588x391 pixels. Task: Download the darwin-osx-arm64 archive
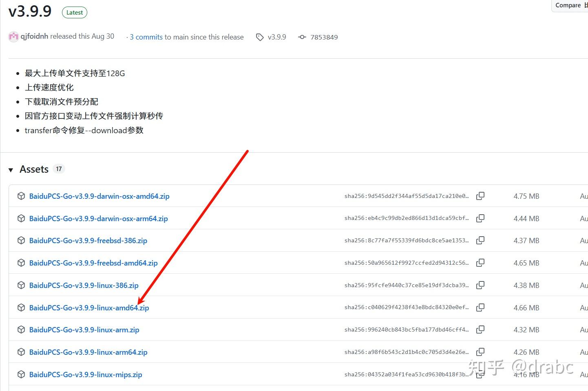(98, 218)
